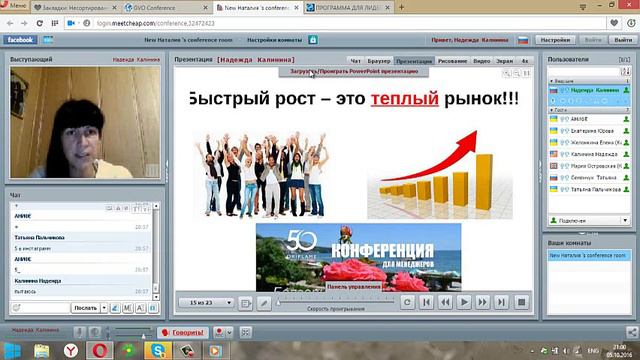The height and width of the screenshot is (360, 640).
Task: Switch to the Рисование tab
Action: 452,61
